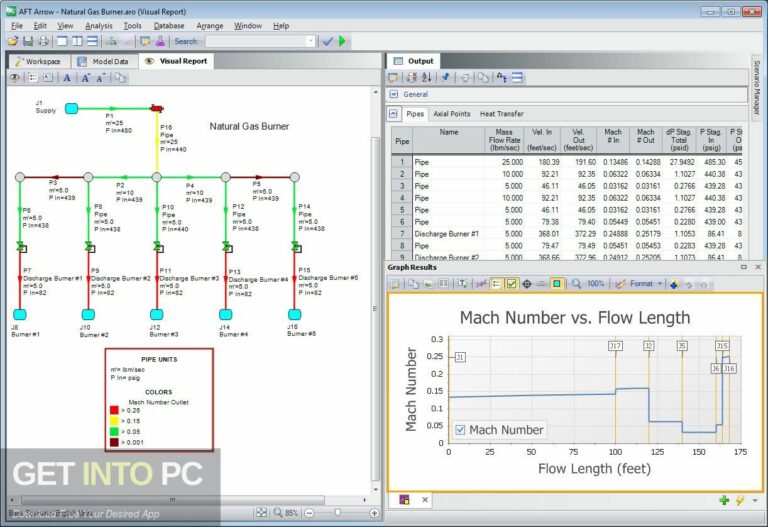Click into the Search input field
The height and width of the screenshot is (527, 768).
(255, 42)
